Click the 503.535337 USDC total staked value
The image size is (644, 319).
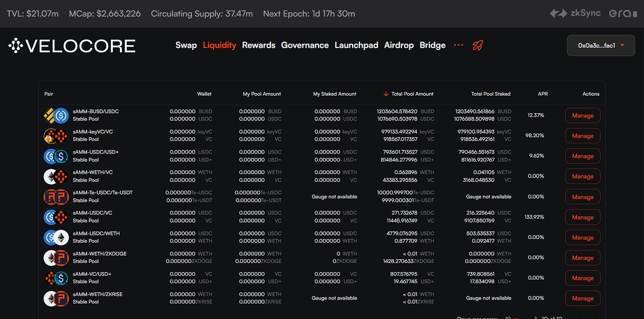click(489, 233)
